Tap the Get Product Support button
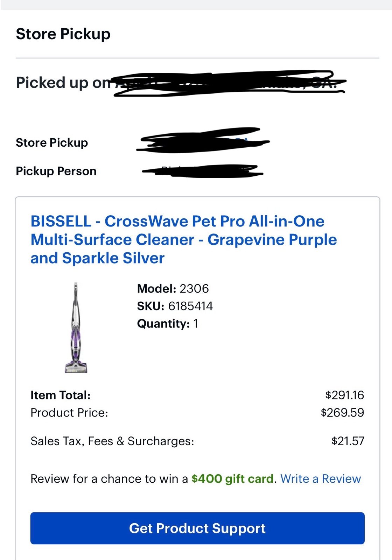The image size is (392, 560). pos(197,528)
